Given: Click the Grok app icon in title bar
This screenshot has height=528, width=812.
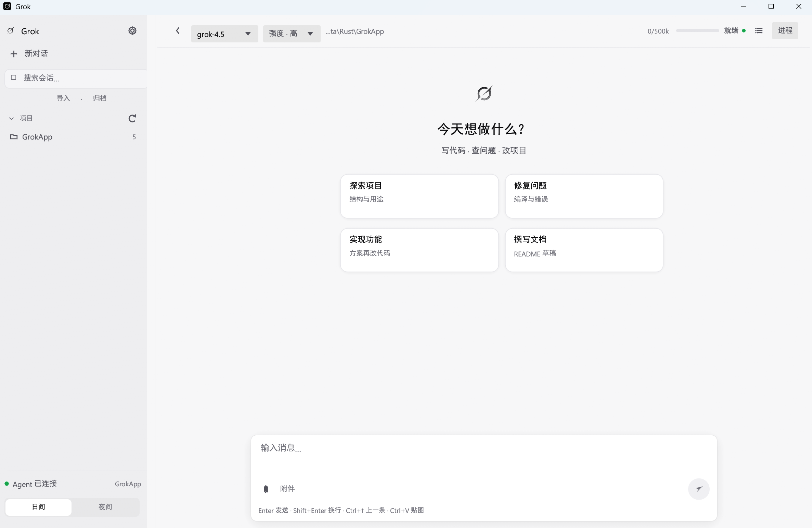Looking at the screenshot, I should (7, 6).
